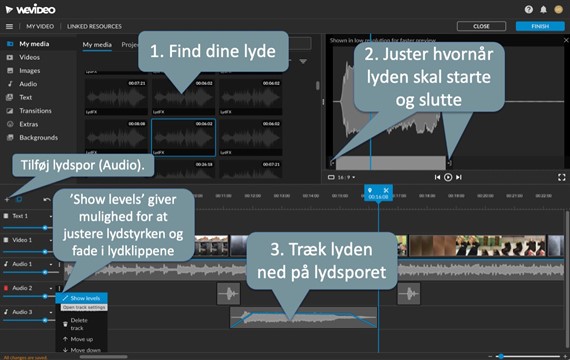Jump to the end with the skip-forward button
570x360 pixels.
[x=459, y=177]
